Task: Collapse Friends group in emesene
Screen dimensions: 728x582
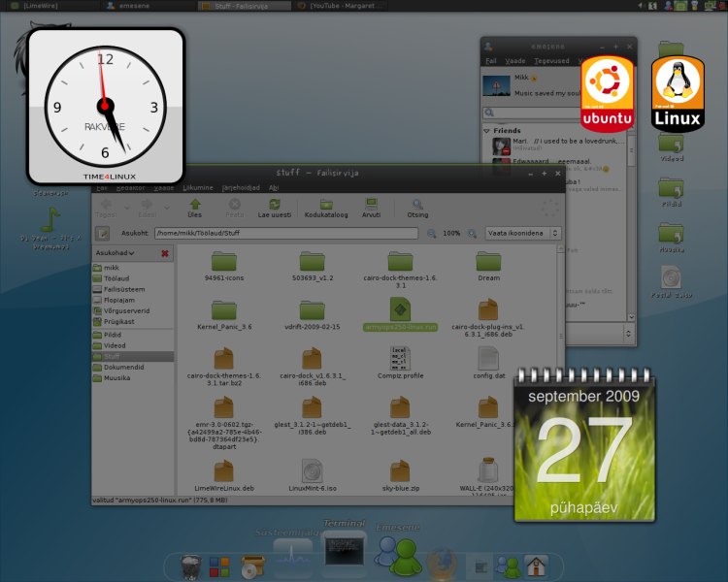Action: [486, 131]
